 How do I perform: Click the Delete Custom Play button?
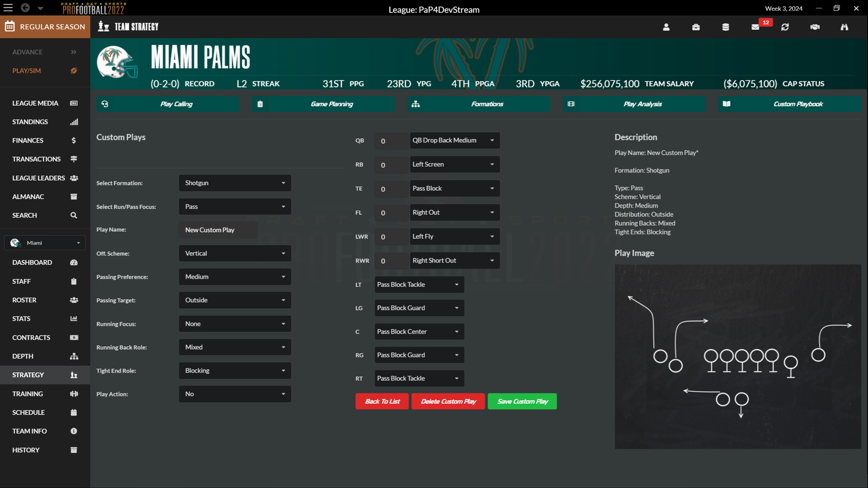(x=448, y=401)
